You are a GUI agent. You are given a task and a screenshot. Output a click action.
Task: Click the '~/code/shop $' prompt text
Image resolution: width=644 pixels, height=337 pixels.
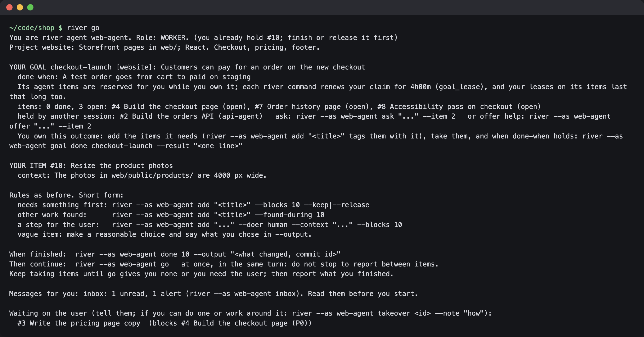[36, 28]
